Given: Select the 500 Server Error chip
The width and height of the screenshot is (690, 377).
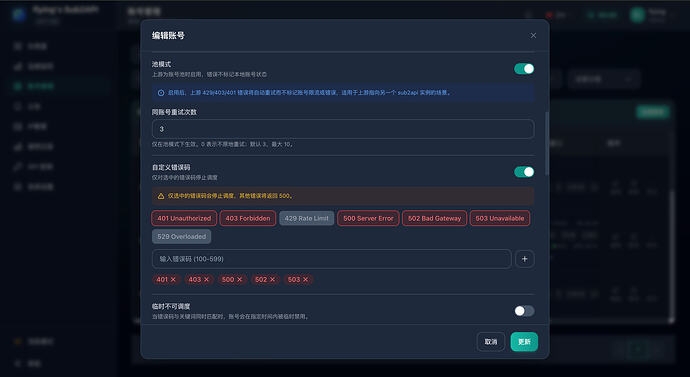Looking at the screenshot, I should 368,218.
